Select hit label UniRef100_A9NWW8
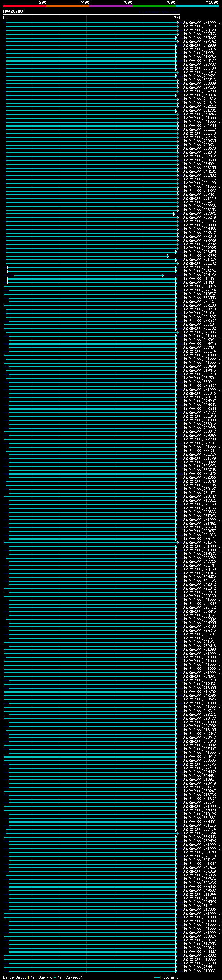This screenshot has width=222, height=980. (x=199, y=225)
